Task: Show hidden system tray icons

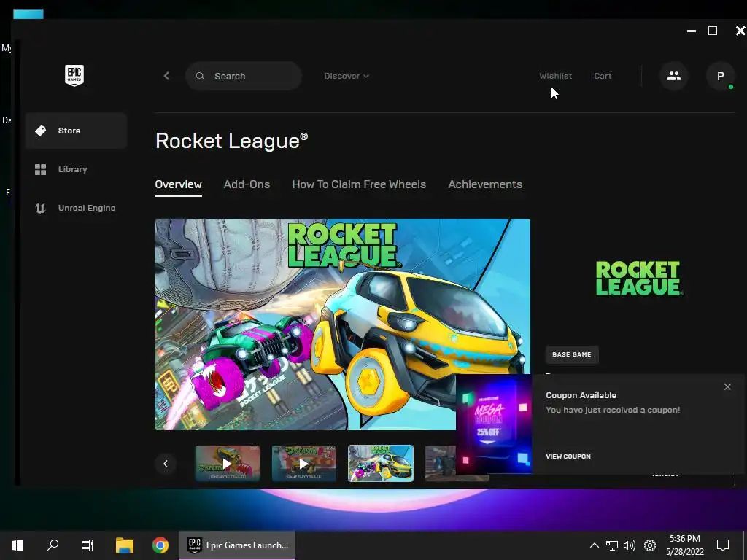Action: point(594,545)
